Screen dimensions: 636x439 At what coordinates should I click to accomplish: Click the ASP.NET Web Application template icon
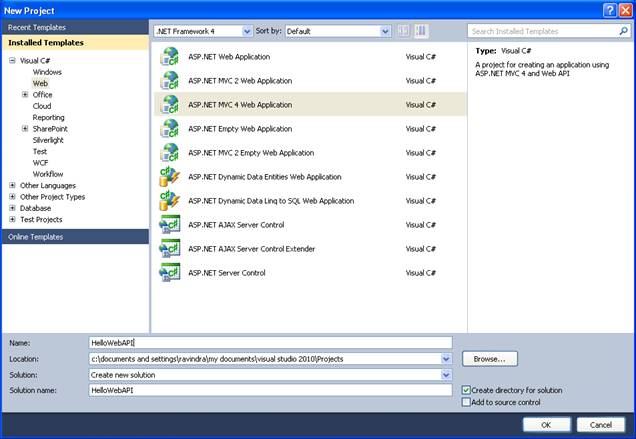[170, 57]
